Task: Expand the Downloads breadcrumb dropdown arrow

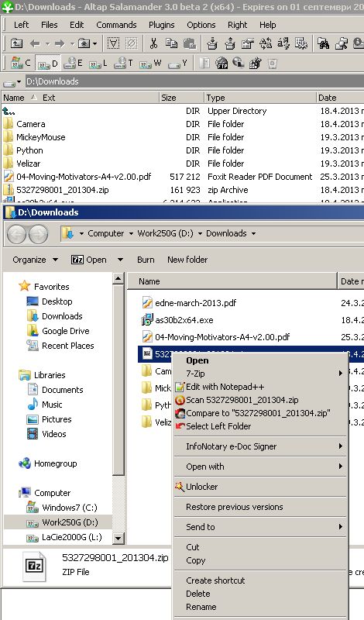Action: click(x=253, y=234)
